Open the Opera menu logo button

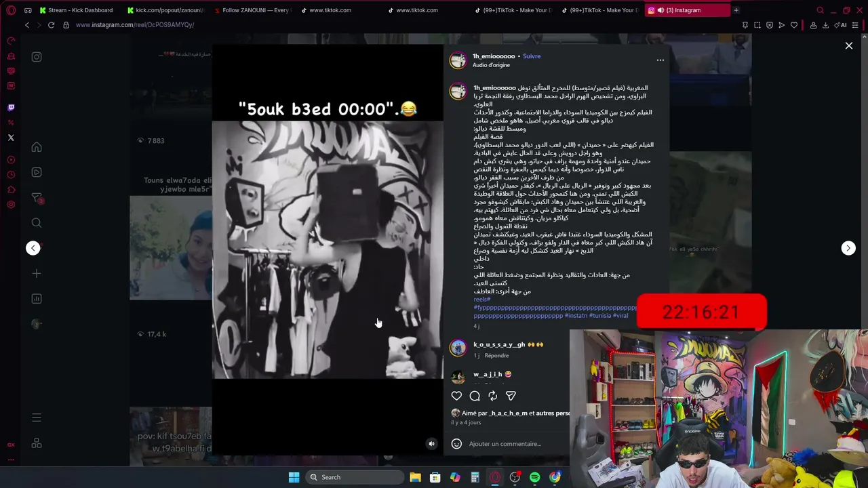point(11,10)
